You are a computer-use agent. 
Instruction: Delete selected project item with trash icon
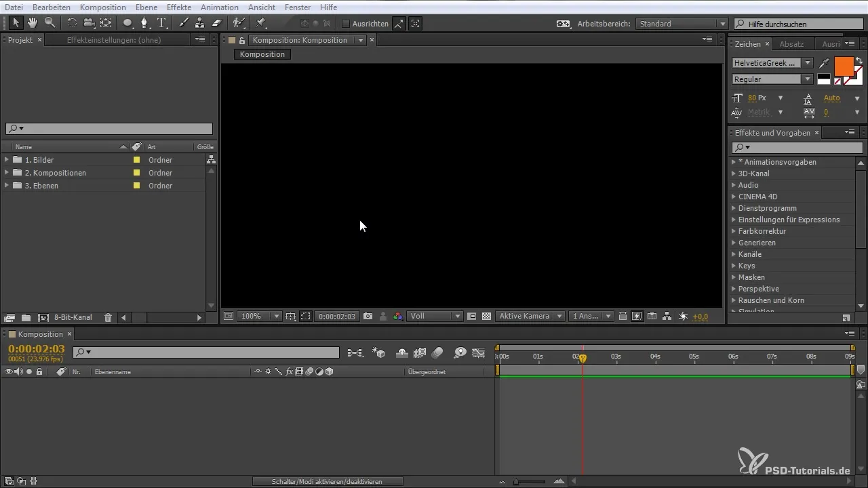coord(108,317)
